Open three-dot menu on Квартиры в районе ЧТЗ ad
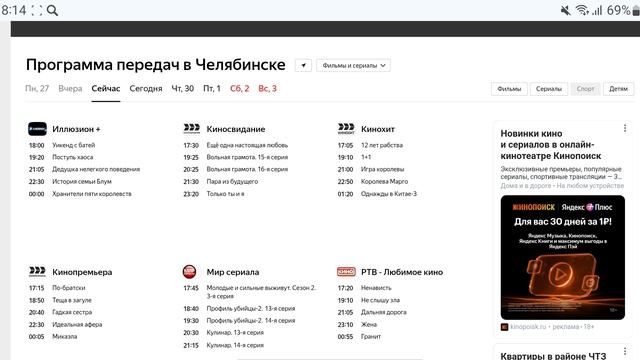This screenshot has width=640, height=360. (x=625, y=351)
